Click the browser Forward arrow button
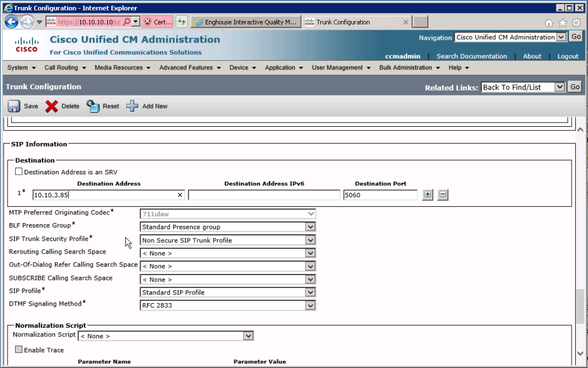Image resolution: width=588 pixels, height=368 pixels. click(27, 22)
